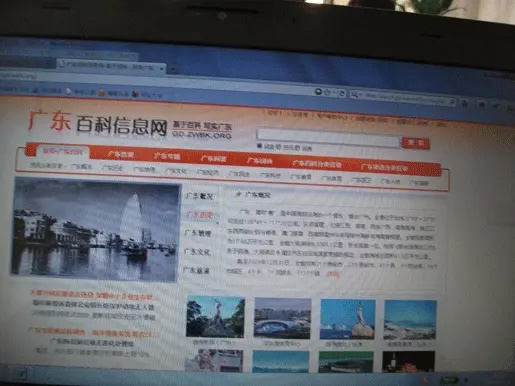Open the browser search engine selector

(355, 95)
